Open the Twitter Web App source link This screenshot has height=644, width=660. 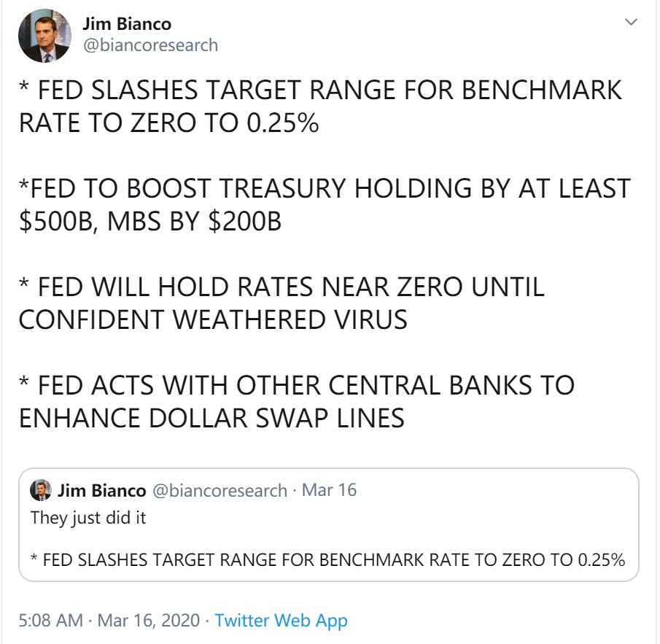[x=281, y=621]
